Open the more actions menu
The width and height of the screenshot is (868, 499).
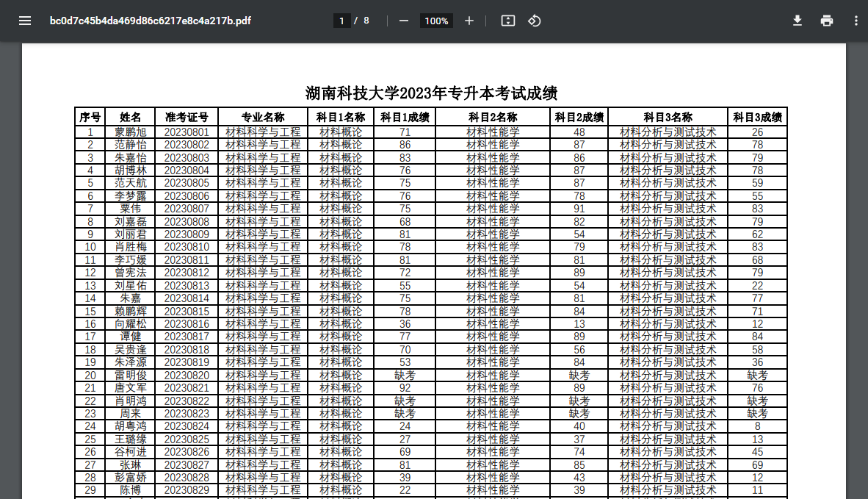856,21
